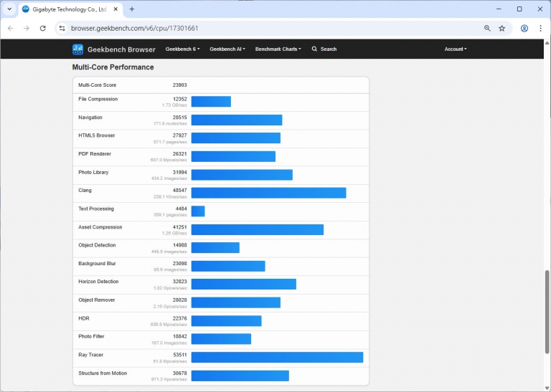Click the Ray Tracer score bar
This screenshot has width=551, height=392.
[x=277, y=357]
